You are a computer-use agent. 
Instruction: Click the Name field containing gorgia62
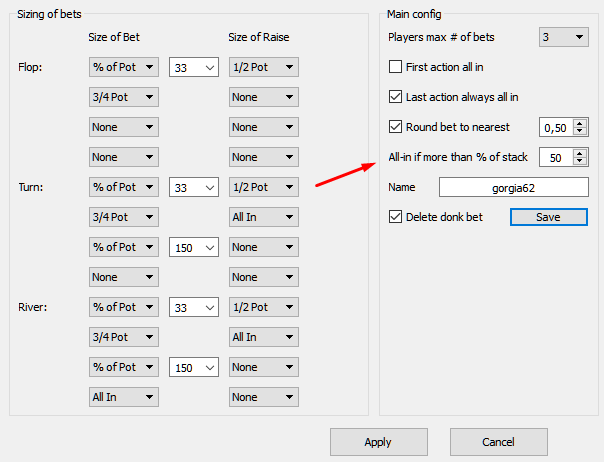pyautogui.click(x=513, y=187)
